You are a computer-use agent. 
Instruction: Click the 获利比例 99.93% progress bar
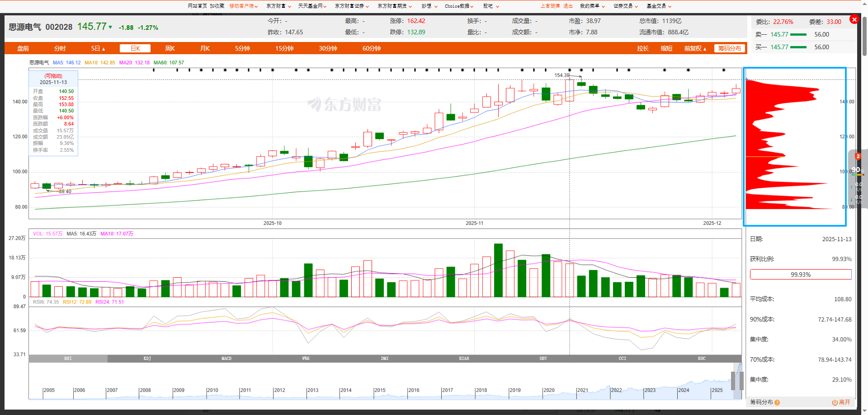801,275
